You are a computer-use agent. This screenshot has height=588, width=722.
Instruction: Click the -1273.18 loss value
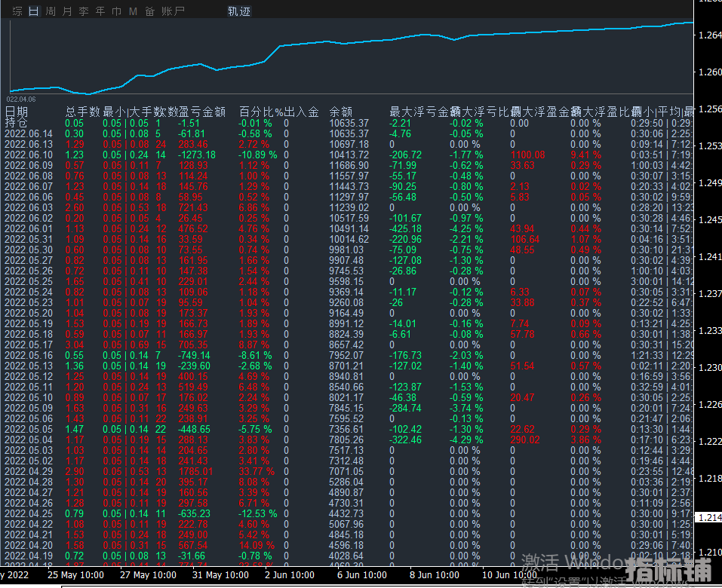coord(197,155)
